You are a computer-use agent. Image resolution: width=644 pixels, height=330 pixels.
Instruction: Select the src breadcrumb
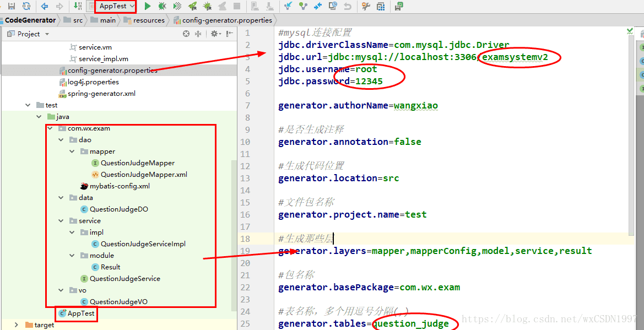(x=73, y=20)
